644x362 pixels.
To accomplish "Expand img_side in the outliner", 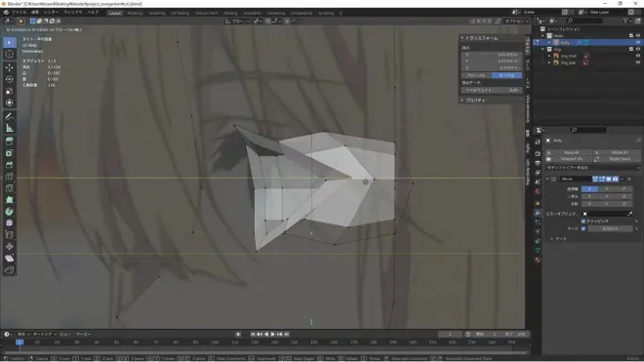I will 549,62.
